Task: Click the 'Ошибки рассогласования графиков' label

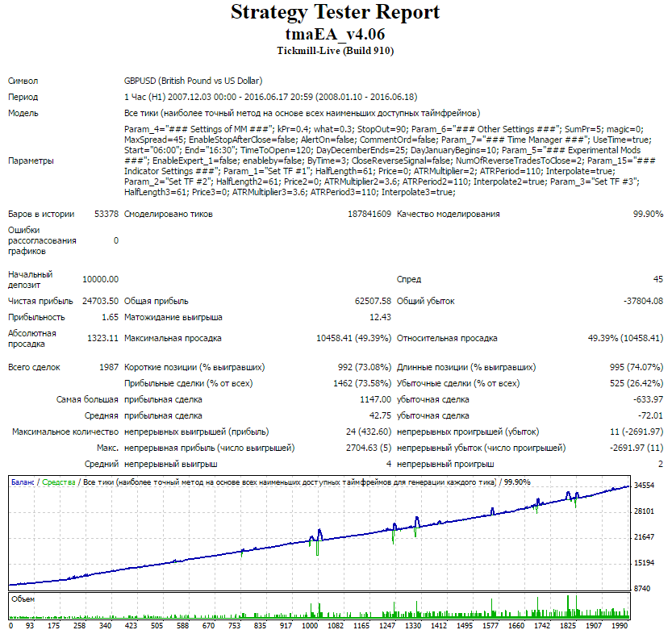Action: pos(42,240)
